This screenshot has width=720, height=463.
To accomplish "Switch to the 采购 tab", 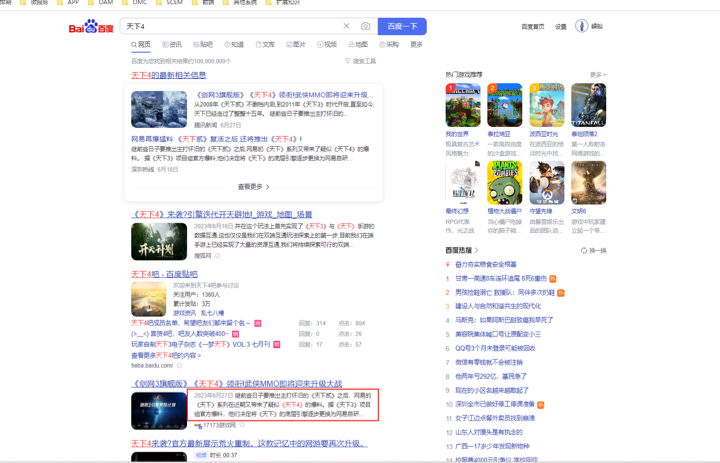I will (x=389, y=45).
